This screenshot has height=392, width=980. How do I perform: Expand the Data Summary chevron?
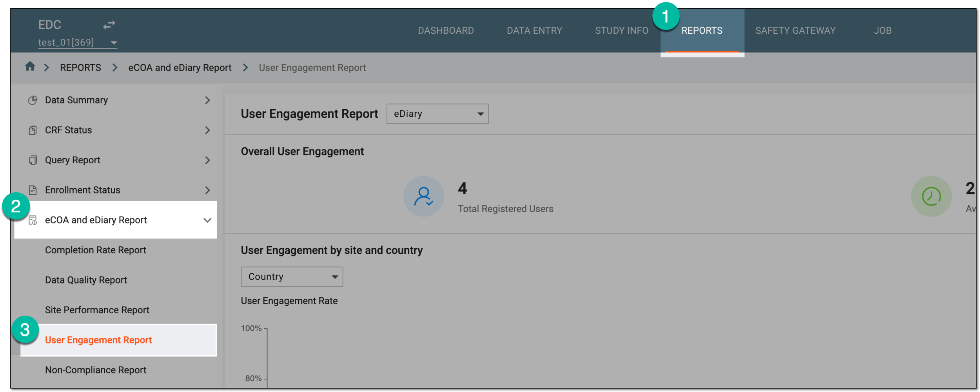pos(207,100)
